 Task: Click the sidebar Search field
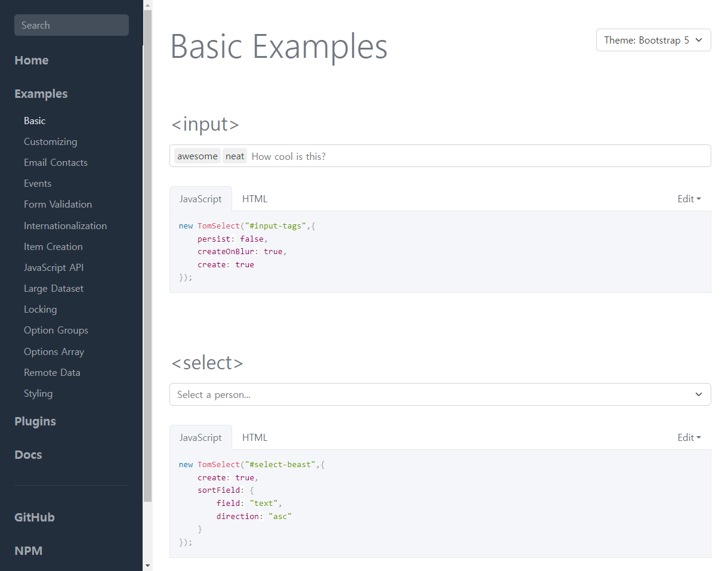click(71, 25)
